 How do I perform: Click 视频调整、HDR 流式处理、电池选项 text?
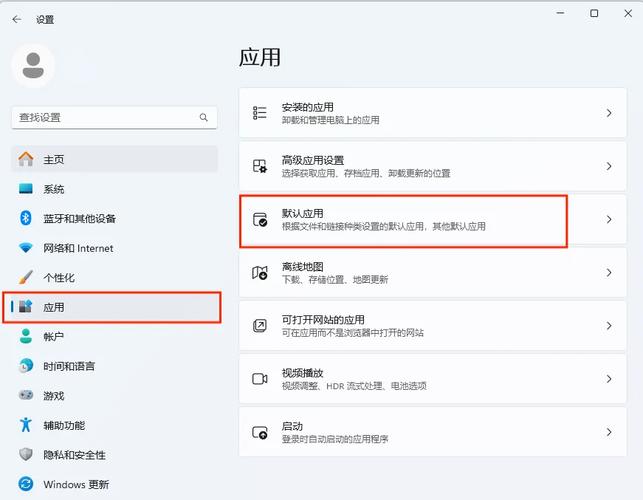tap(354, 386)
